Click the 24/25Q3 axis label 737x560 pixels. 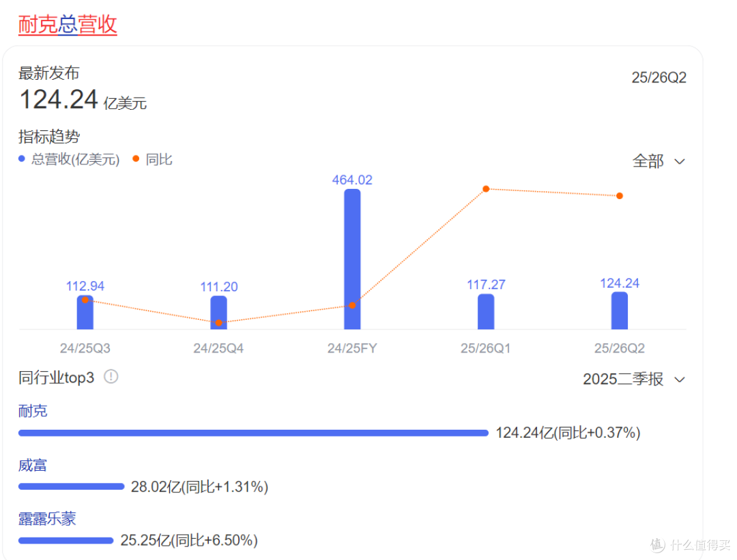[85, 348]
